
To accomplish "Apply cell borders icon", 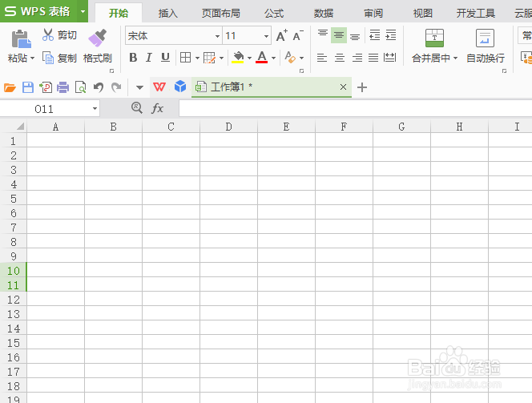I will pos(185,58).
